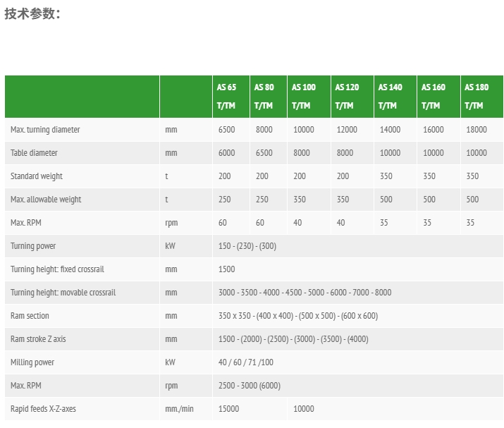Screen dimensions: 504x428
Task: Click the movable crossrail values 3000 - 8000
Action: (305, 293)
